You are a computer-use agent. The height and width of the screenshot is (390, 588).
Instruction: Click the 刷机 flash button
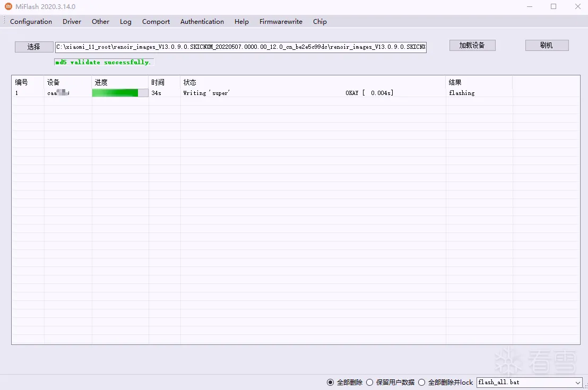point(547,46)
